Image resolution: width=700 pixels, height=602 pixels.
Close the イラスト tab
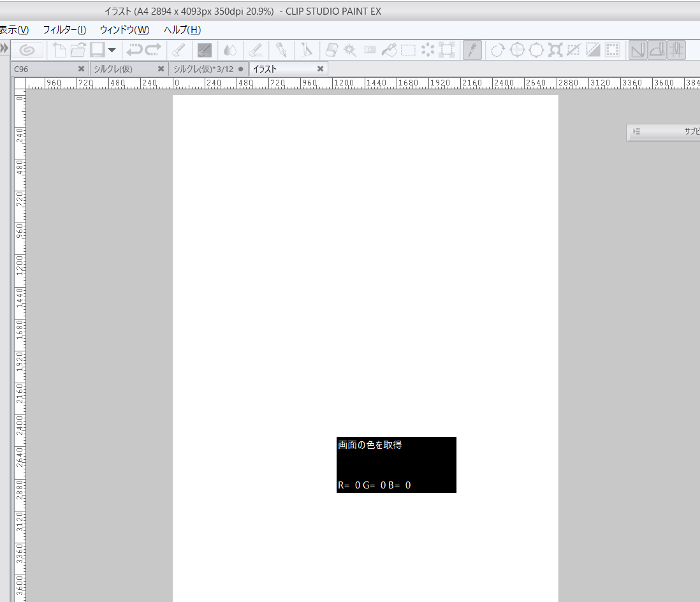tap(320, 69)
